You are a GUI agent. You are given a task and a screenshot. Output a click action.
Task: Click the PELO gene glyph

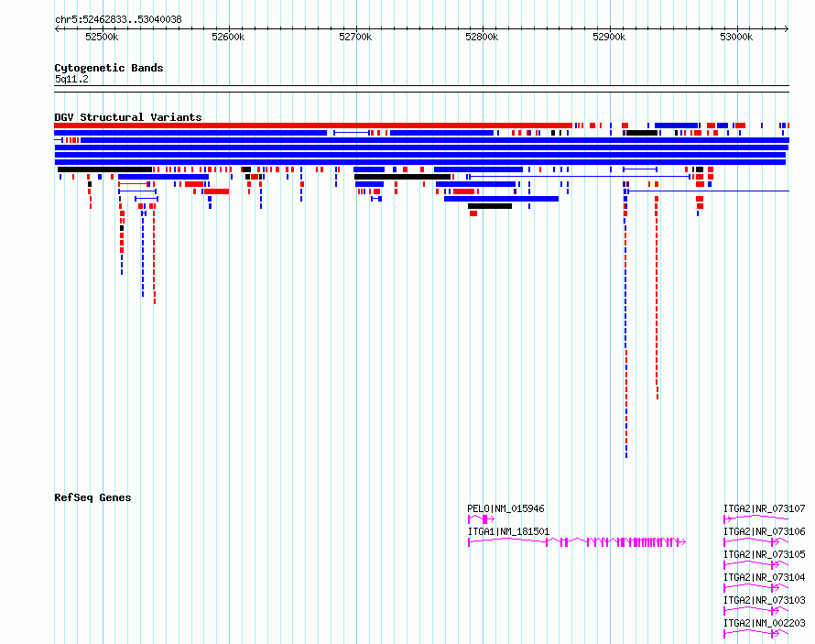(481, 519)
